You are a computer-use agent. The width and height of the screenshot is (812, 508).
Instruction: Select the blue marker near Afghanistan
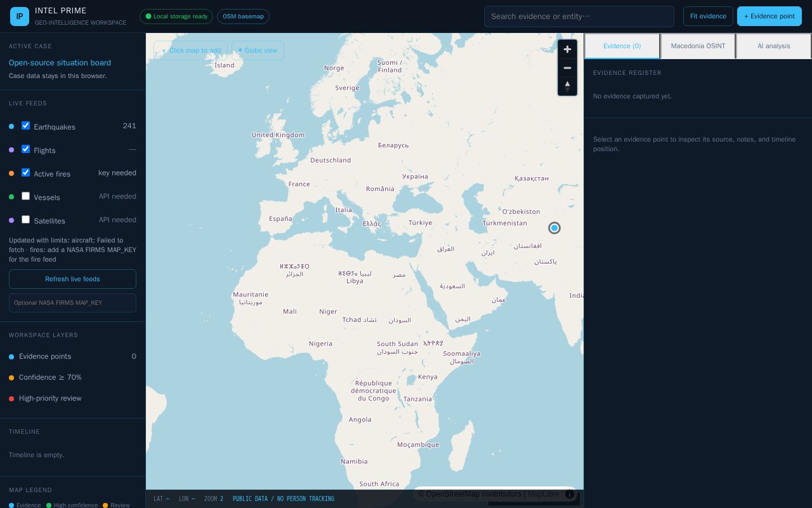[554, 228]
